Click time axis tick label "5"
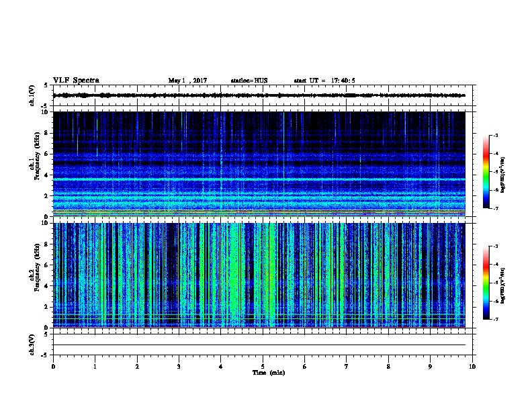Viewport: 532px width, 411px height. (263, 367)
